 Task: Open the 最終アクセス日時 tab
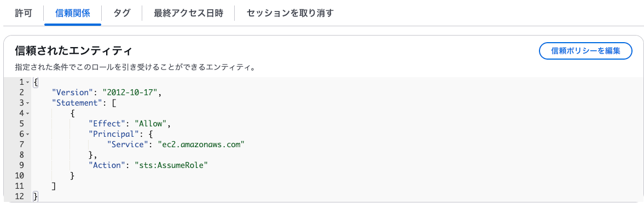click(189, 13)
